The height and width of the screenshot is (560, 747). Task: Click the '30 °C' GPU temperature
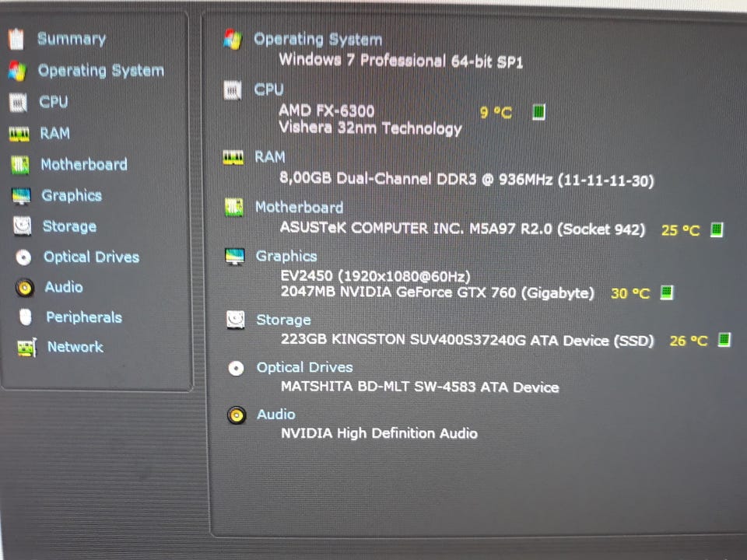[630, 293]
